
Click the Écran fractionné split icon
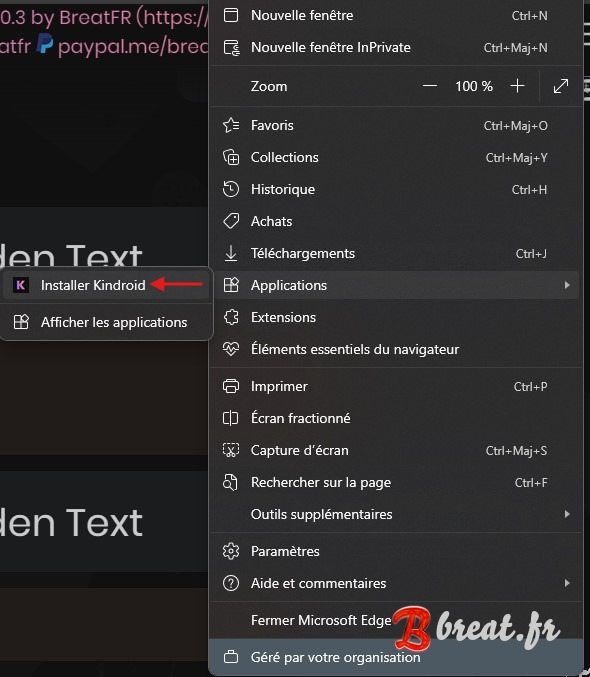tap(231, 418)
